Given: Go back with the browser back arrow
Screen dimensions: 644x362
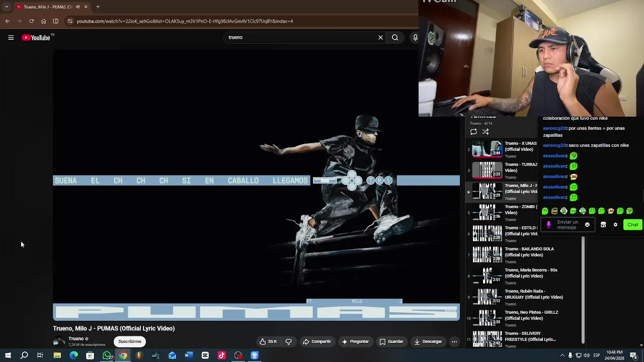Looking at the screenshot, I should pos(7,21).
